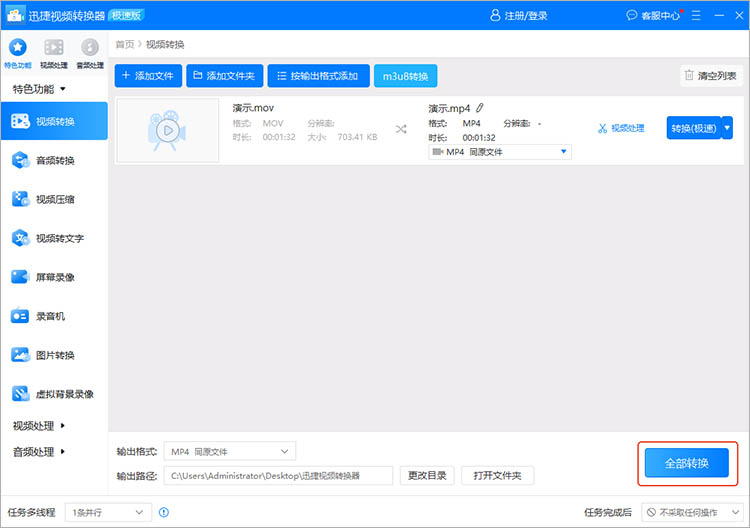Click 注册/登录 user link

coord(519,16)
